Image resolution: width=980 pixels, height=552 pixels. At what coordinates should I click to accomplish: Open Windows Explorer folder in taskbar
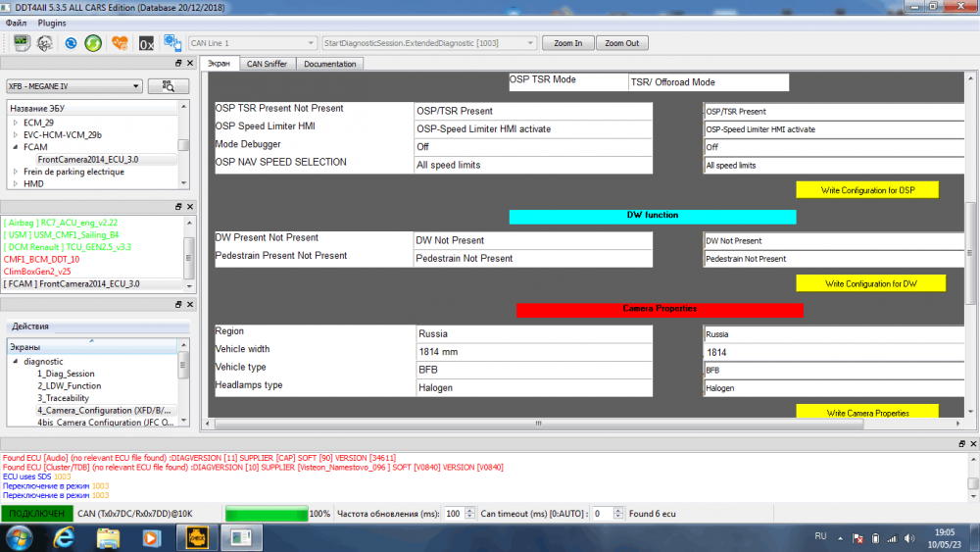pos(108,537)
